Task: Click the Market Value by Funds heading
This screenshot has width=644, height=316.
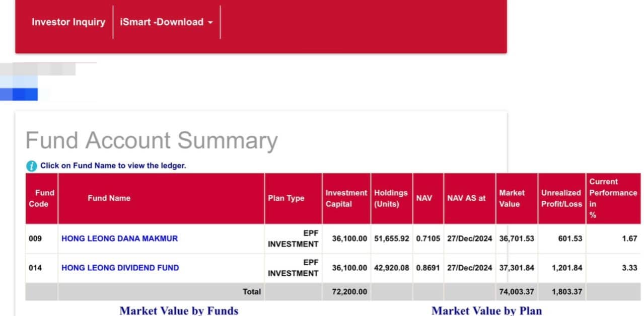Action: click(x=179, y=310)
